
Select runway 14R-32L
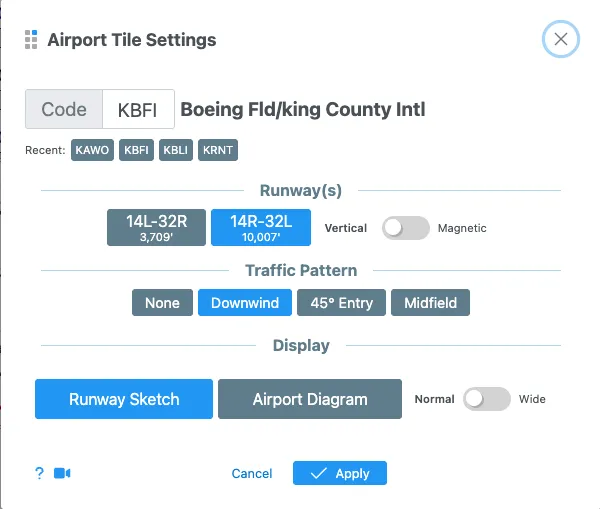pos(261,227)
